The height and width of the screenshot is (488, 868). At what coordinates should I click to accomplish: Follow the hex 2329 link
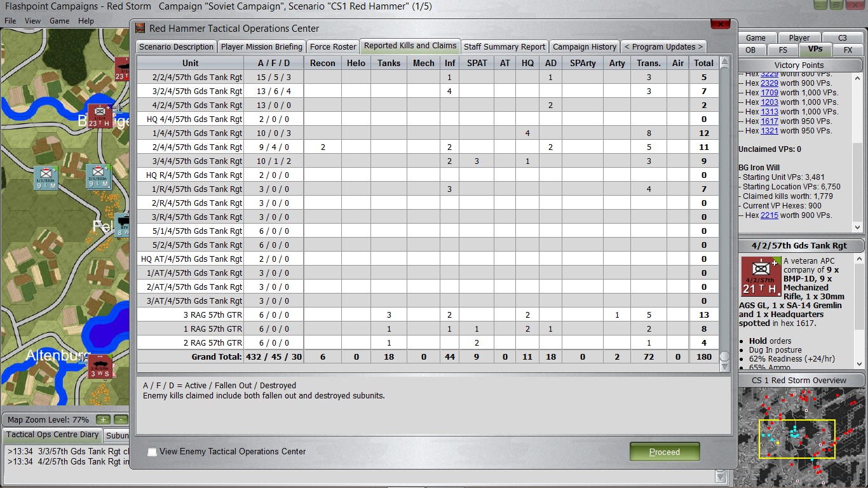[x=769, y=83]
